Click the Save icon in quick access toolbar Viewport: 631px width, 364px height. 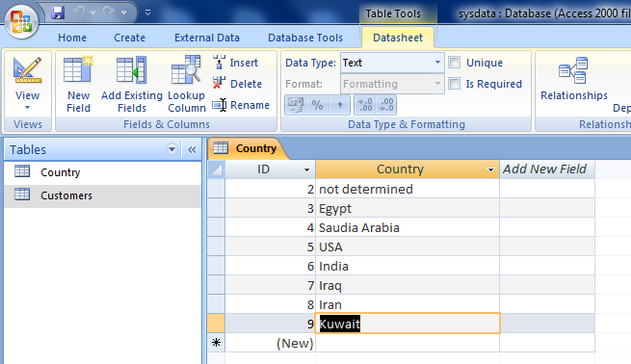pyautogui.click(x=58, y=13)
